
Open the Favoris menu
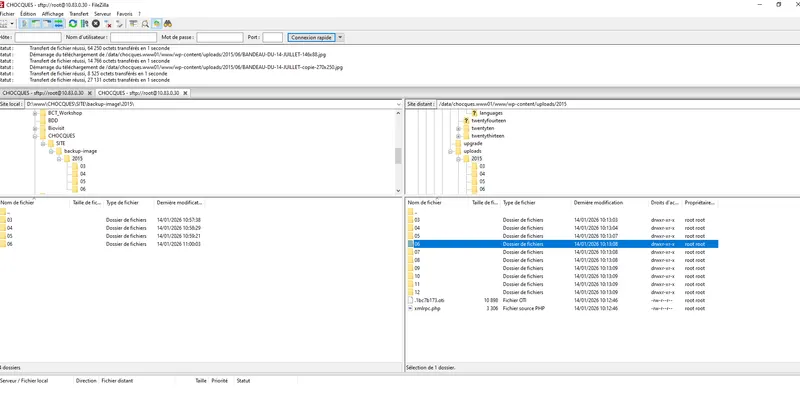pos(124,14)
